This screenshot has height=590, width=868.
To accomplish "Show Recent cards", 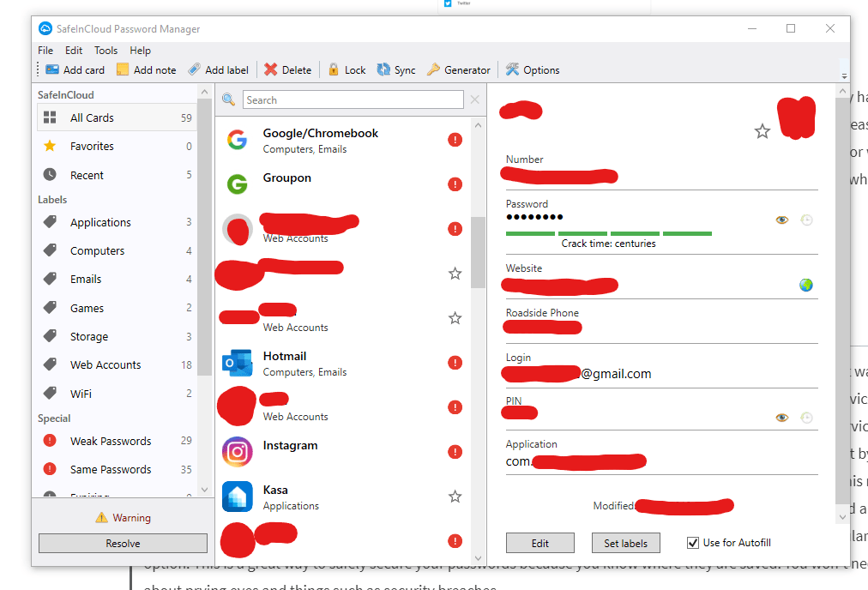I will (117, 175).
